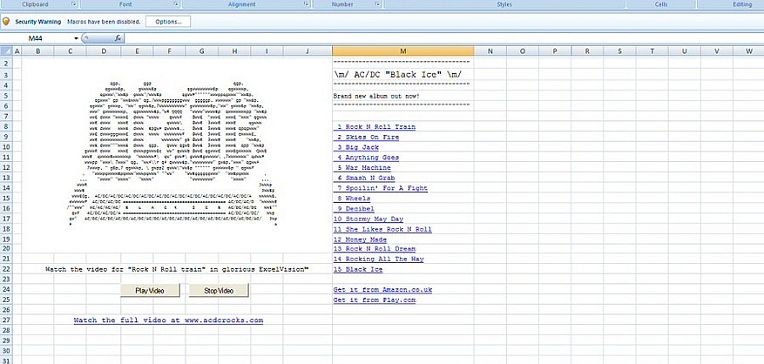Open the Rock N Roll Train track link
This screenshot has width=764, height=364.
coord(375,127)
